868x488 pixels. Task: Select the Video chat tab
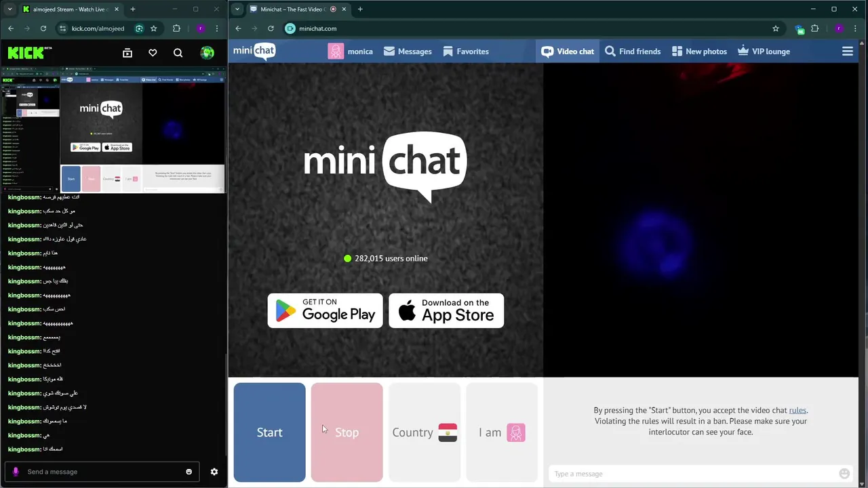tap(568, 52)
